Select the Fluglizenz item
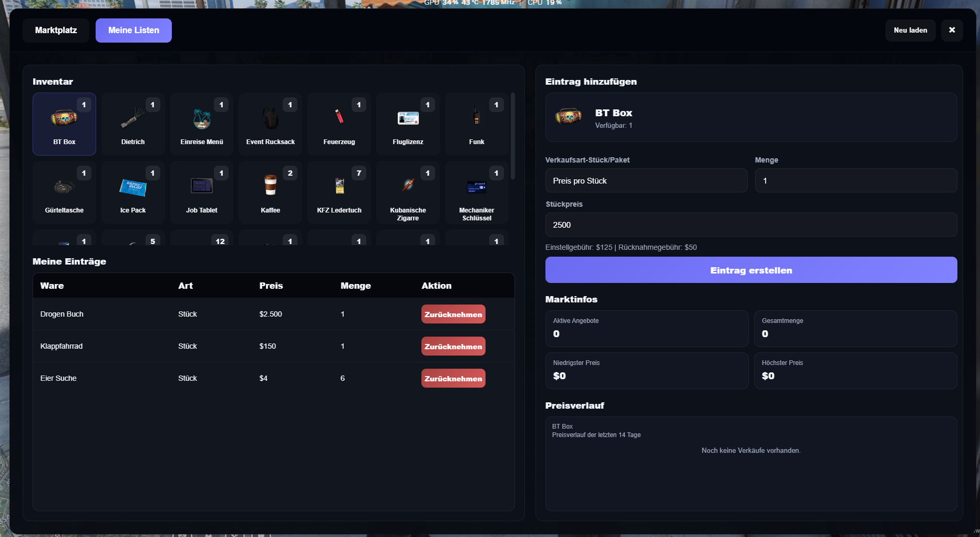Screen dimensions: 980x537 tap(408, 124)
